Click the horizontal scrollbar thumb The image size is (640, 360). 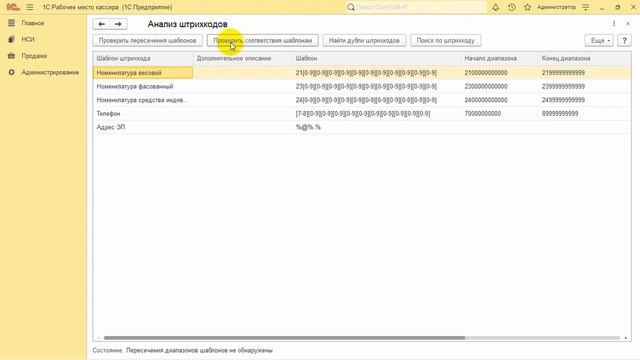(x=284, y=338)
